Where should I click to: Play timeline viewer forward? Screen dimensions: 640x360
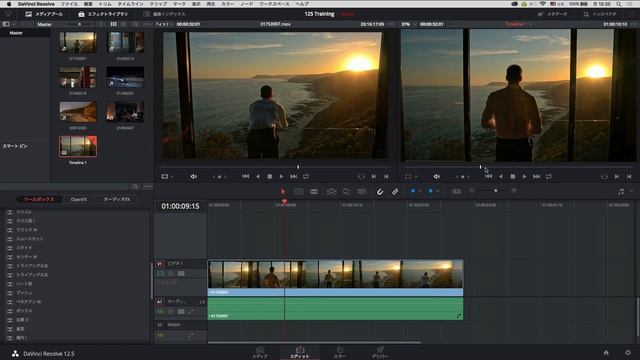524,176
